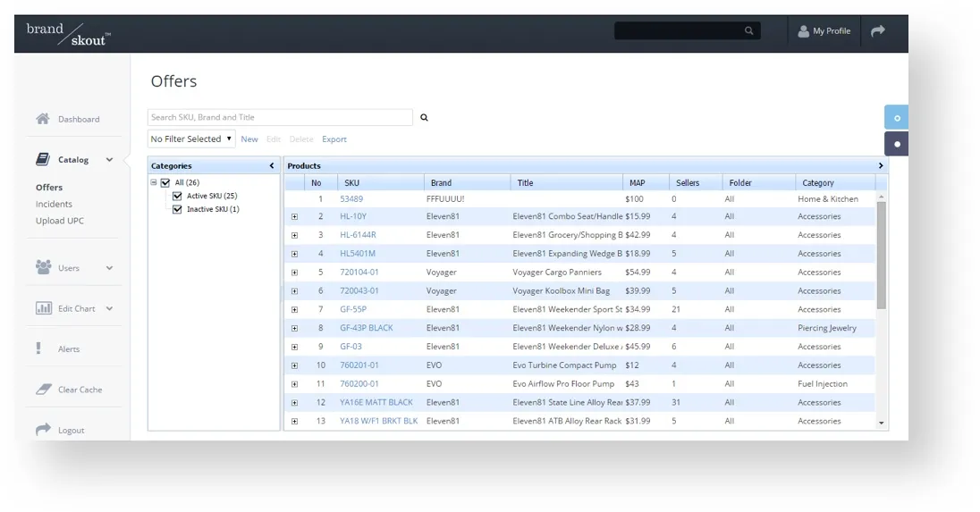This screenshot has width=980, height=512.
Task: Expand the GF-55P row plus icon
Action: tap(294, 310)
